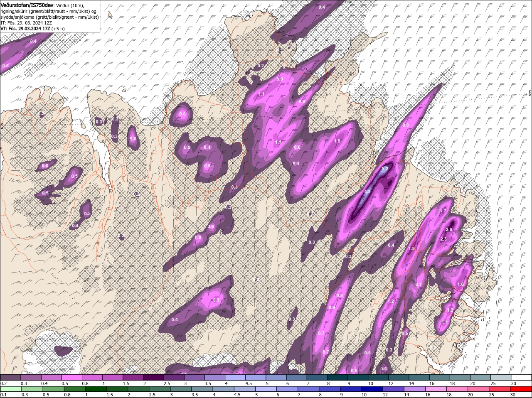
Task: Pick the white upper legend swatch above 30
Action: tap(521, 377)
